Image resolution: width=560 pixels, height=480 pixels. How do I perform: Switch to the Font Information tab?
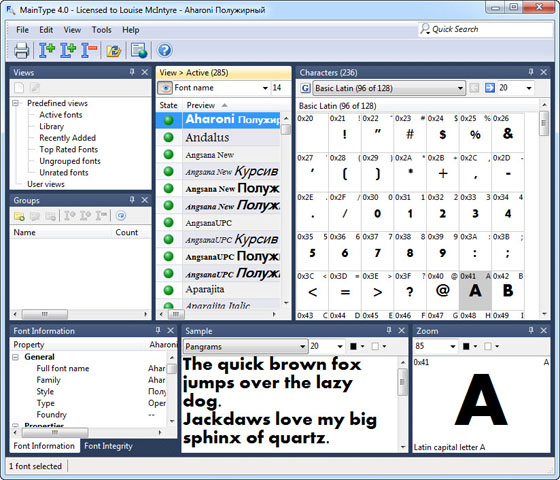click(x=44, y=446)
